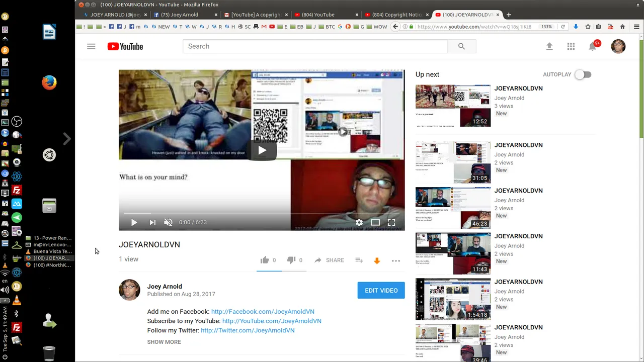Open the Firefox desktop icon

pos(49,82)
